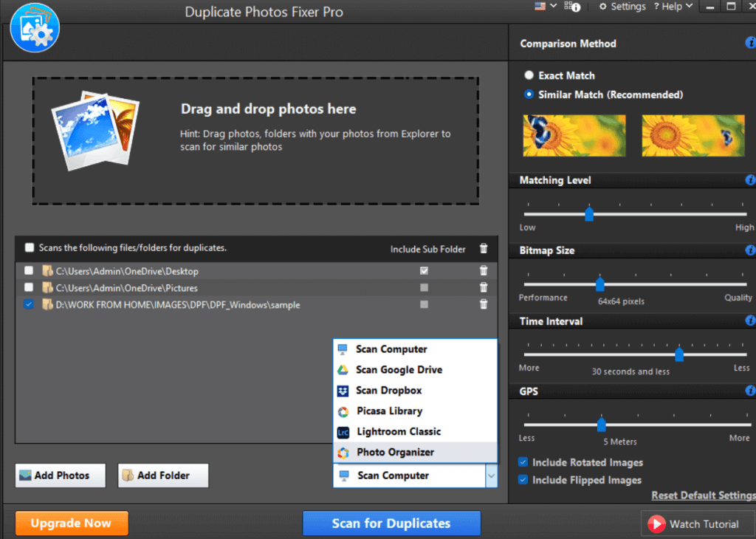The height and width of the screenshot is (539, 756).
Task: Click folder icon of Desktop row
Action: tap(47, 270)
